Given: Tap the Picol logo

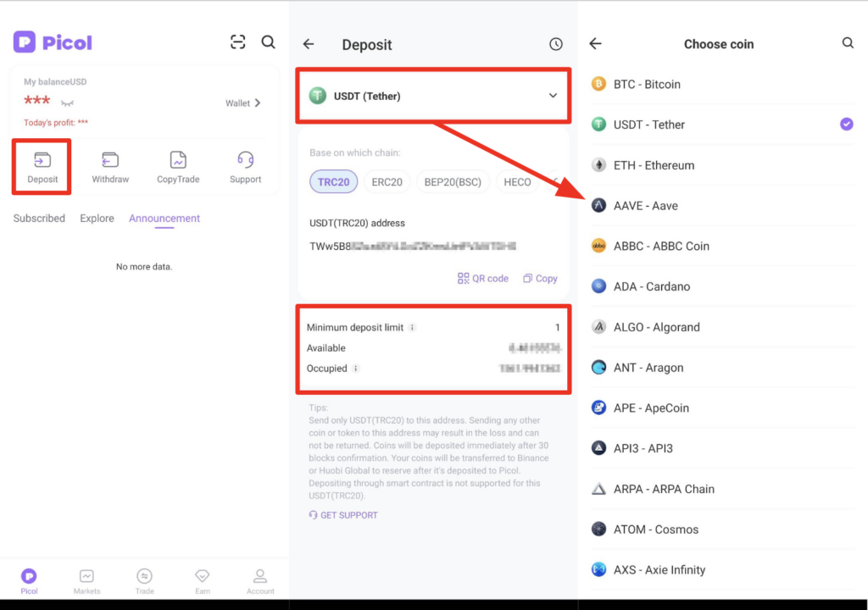Looking at the screenshot, I should coord(53,42).
